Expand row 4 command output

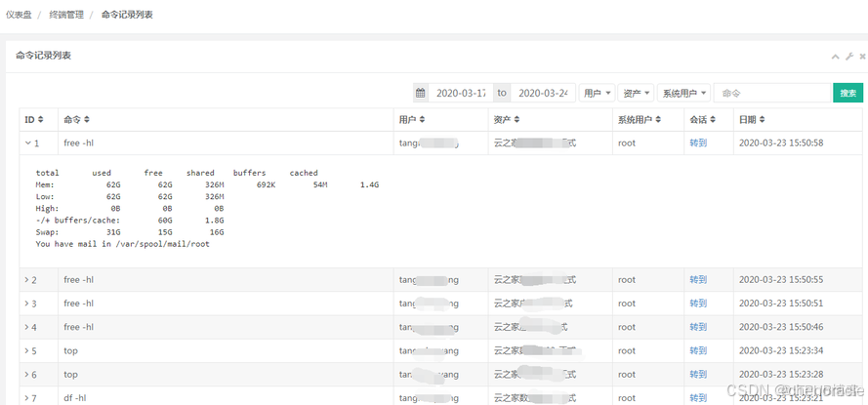(x=26, y=327)
